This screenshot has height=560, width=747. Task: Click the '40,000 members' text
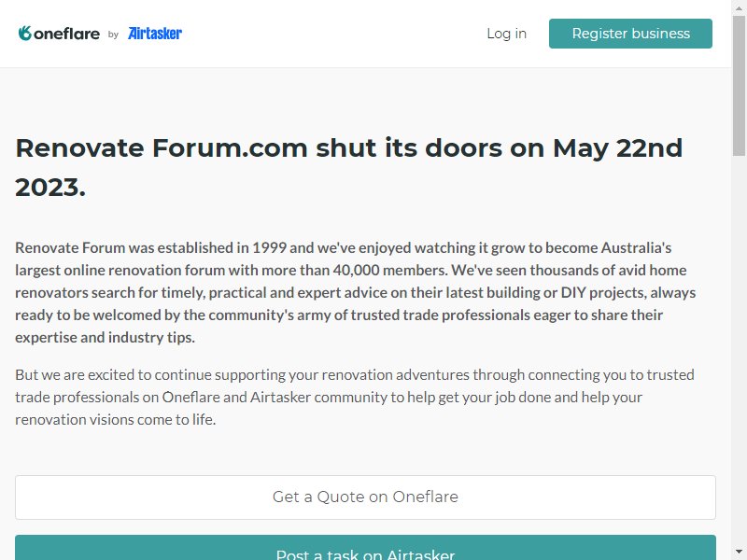(390, 270)
